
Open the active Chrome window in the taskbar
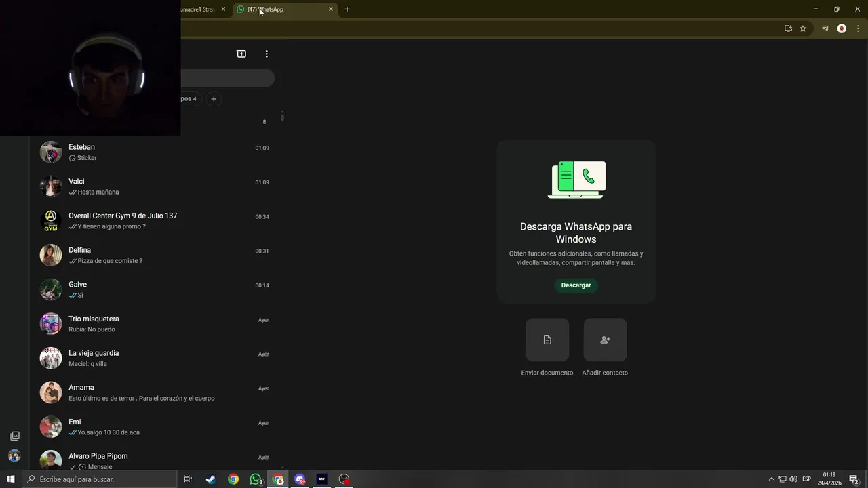point(278,479)
